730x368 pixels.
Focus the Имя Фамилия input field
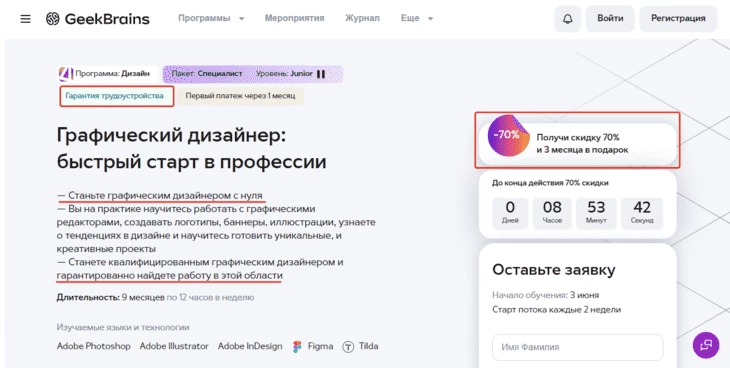point(577,347)
